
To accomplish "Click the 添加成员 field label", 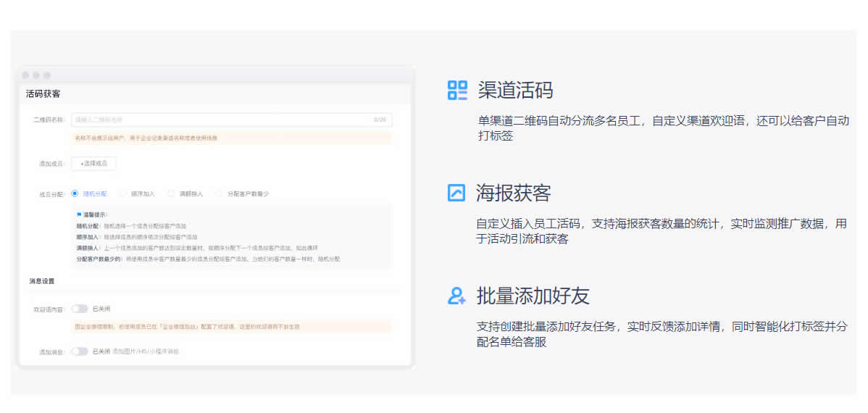I will coord(52,164).
